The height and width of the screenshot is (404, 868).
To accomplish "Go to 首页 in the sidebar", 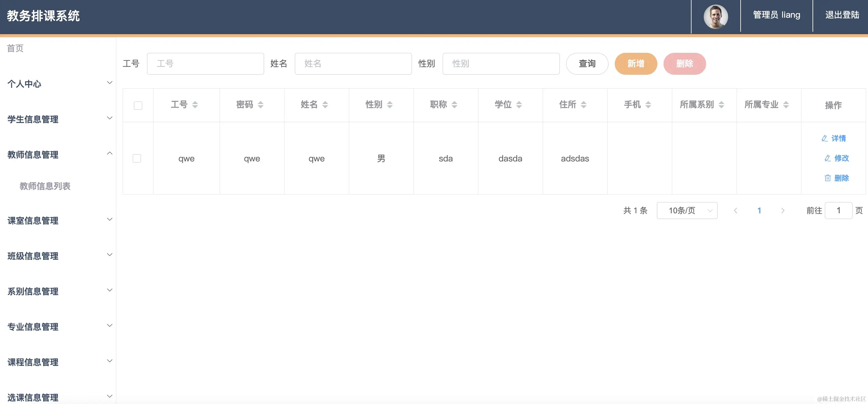I will tap(15, 48).
